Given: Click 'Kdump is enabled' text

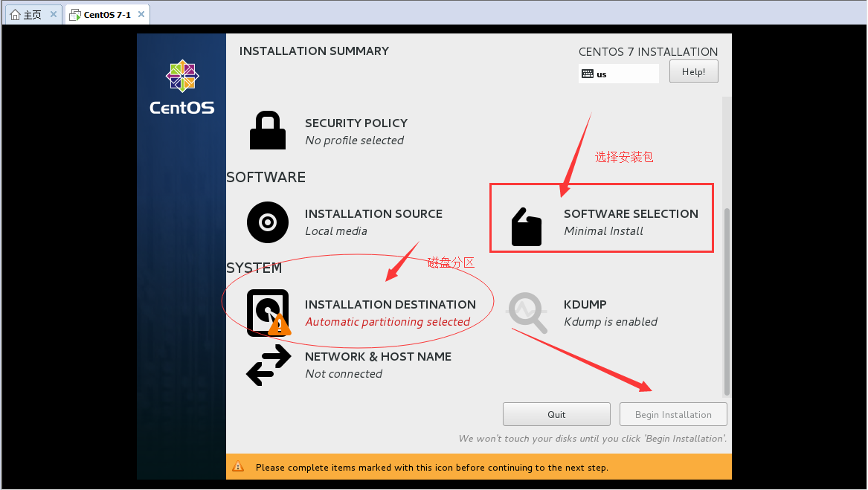Looking at the screenshot, I should click(611, 322).
